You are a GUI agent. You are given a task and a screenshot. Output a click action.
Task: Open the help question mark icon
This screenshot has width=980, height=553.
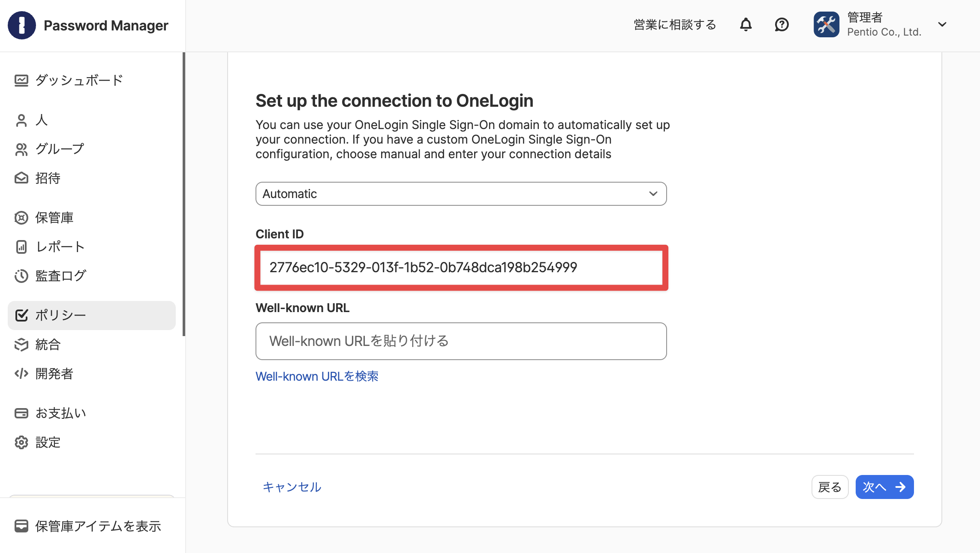tap(782, 25)
